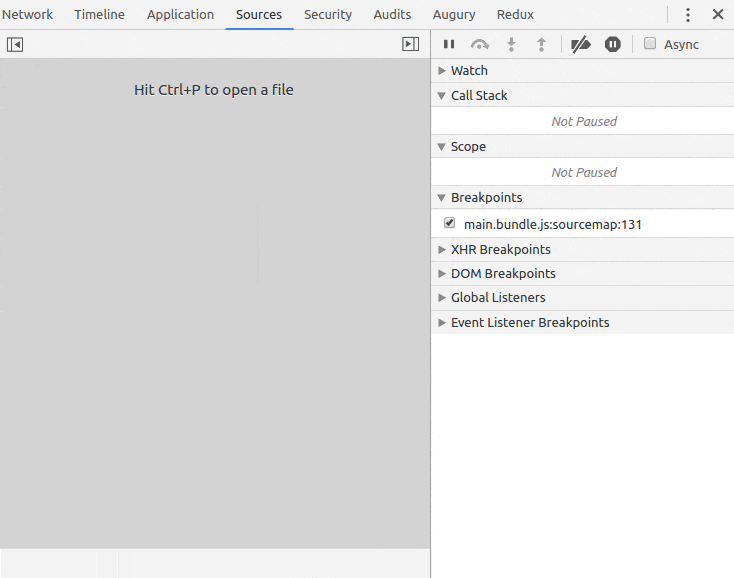
Task: Select the Sources tab
Action: point(259,15)
